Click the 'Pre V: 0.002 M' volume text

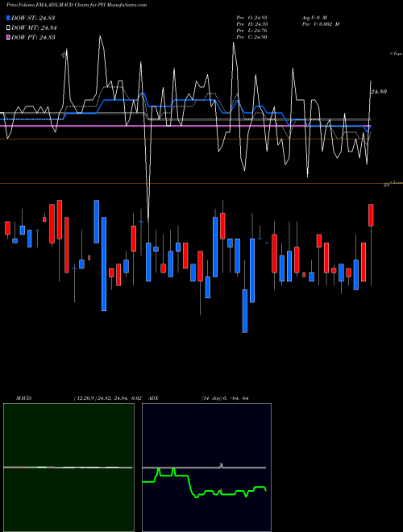pos(321,23)
